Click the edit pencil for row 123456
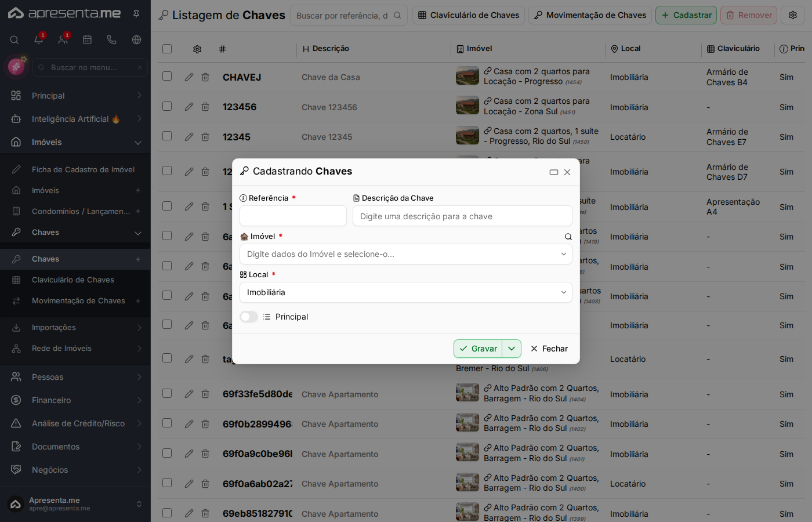Screen dimensions: 812x522 (x=189, y=107)
